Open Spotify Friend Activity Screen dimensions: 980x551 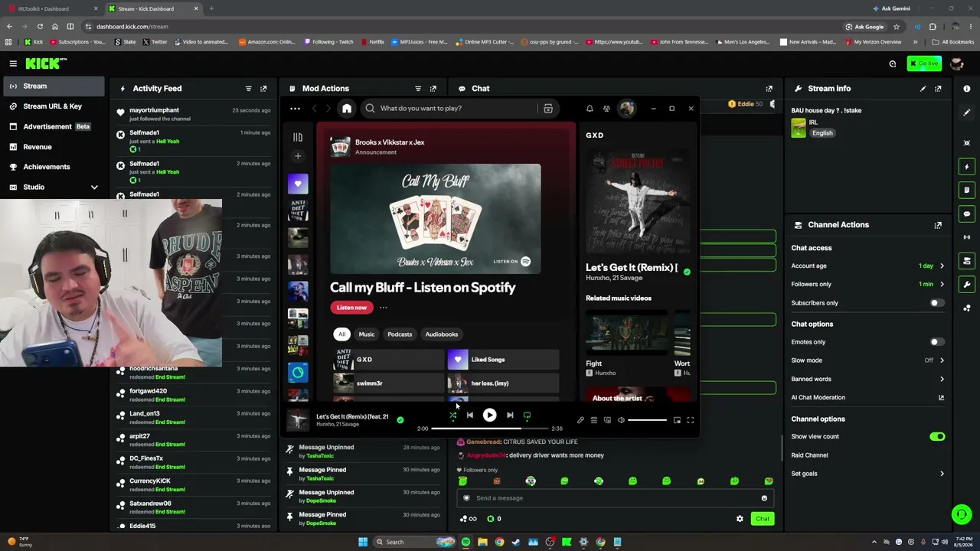pyautogui.click(x=606, y=109)
